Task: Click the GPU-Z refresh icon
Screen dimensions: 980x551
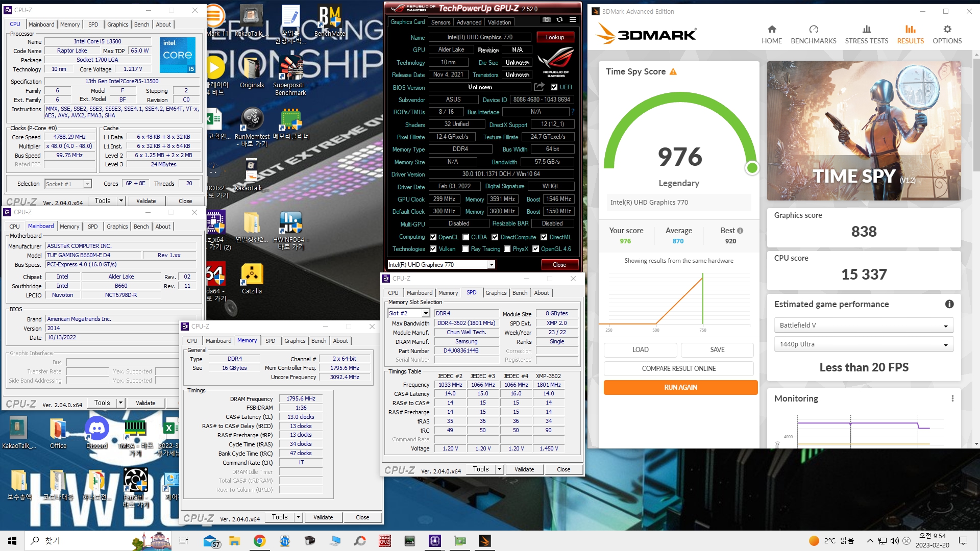Action: pos(559,20)
